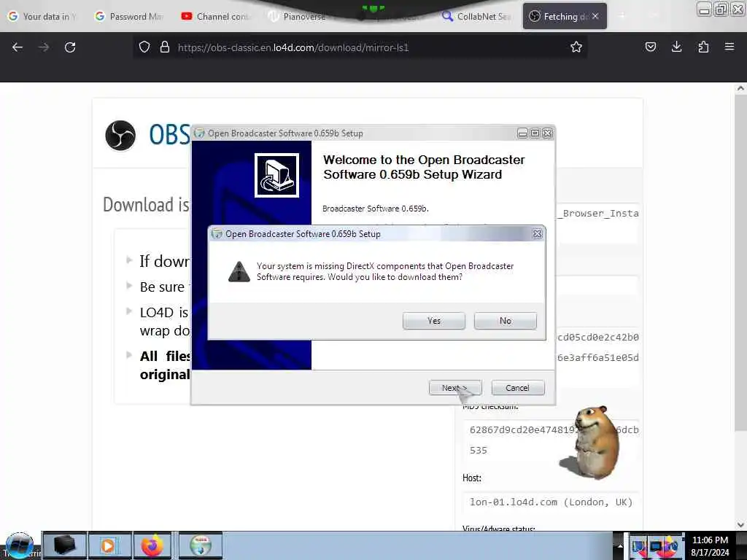Minimize the OBS Setup wizard window
Screen dimensions: 747x560
(x=522, y=133)
